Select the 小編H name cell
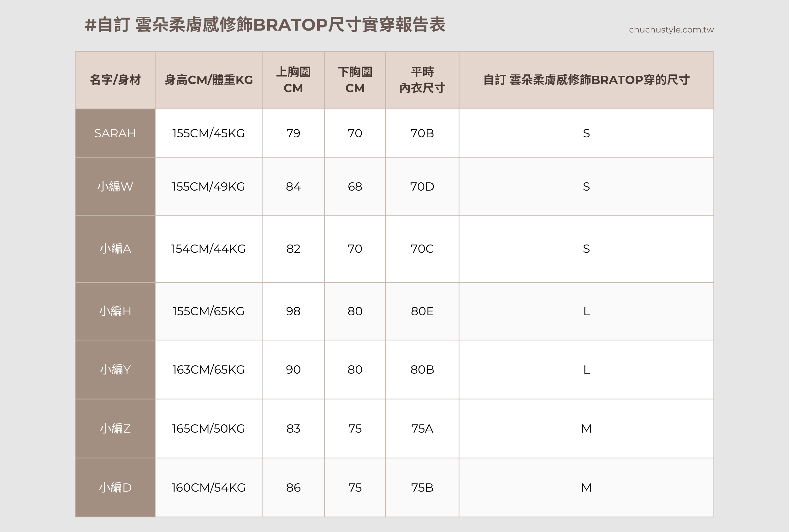Screen dimensions: 789x532 115,311
